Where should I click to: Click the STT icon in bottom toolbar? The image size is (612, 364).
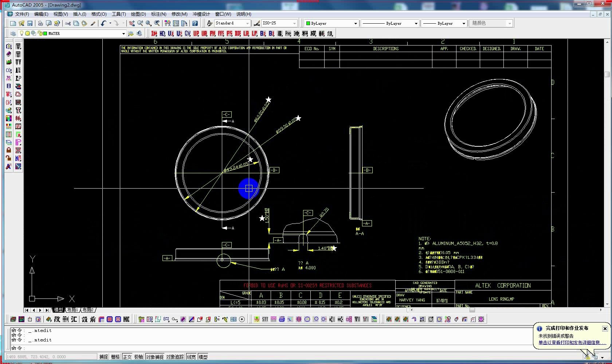pyautogui.click(x=265, y=319)
